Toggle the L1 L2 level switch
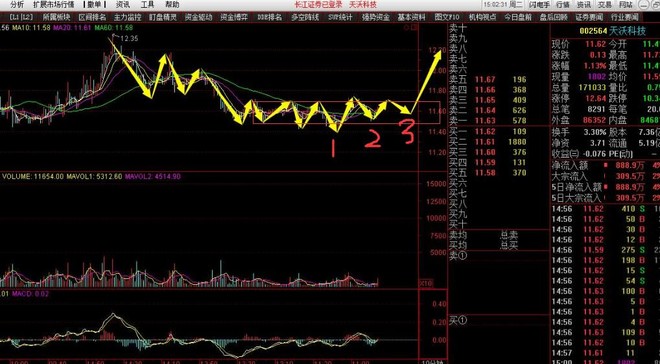Image resolution: width=660 pixels, height=364 pixels. click(21, 17)
